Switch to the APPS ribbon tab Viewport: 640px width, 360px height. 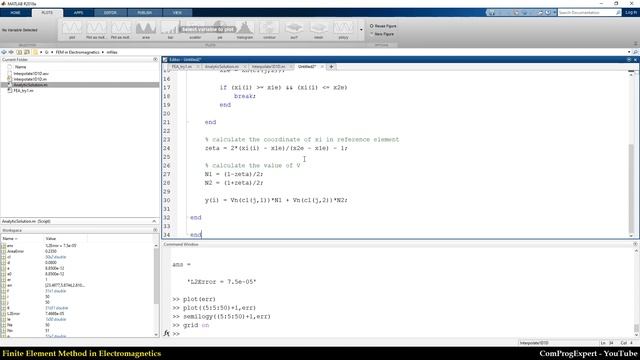point(78,13)
